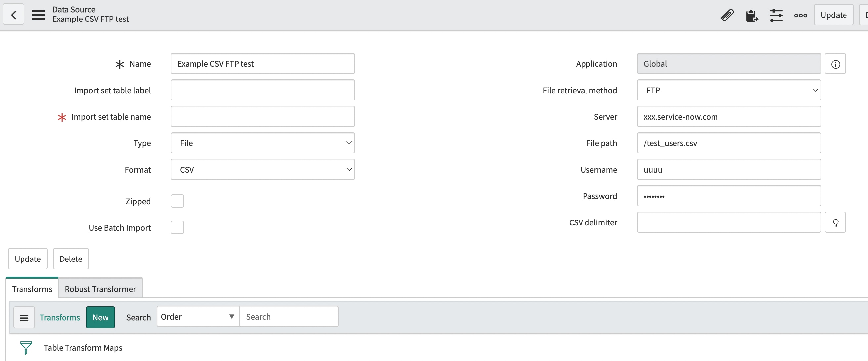Select the Transforms tab
Screen dimensions: 868x361
(32, 289)
